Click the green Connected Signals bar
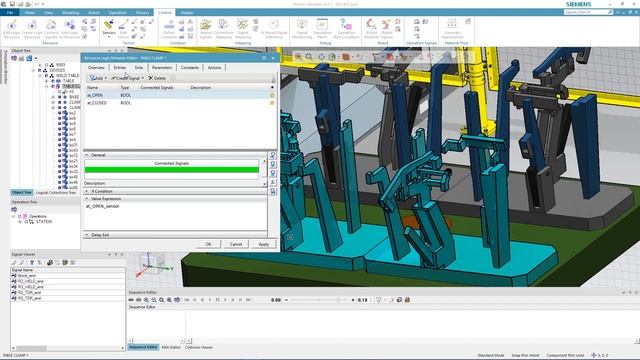Image resolution: width=640 pixels, height=360 pixels. pos(171,170)
